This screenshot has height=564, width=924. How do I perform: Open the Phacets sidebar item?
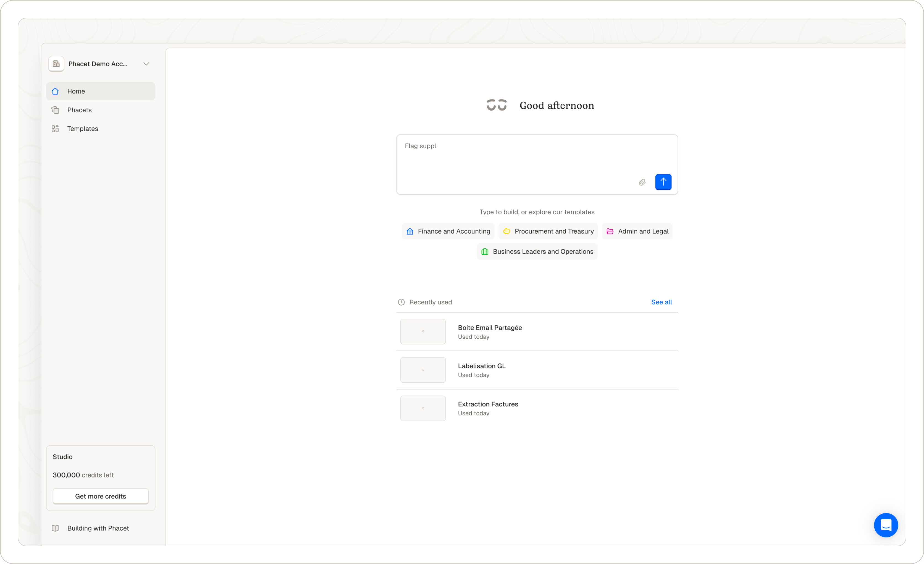[79, 110]
